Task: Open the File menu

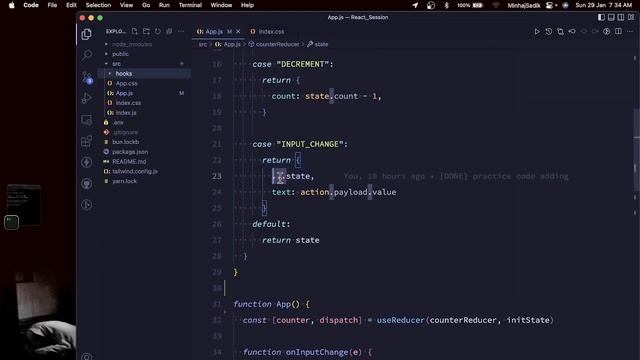Action: [x=52, y=5]
